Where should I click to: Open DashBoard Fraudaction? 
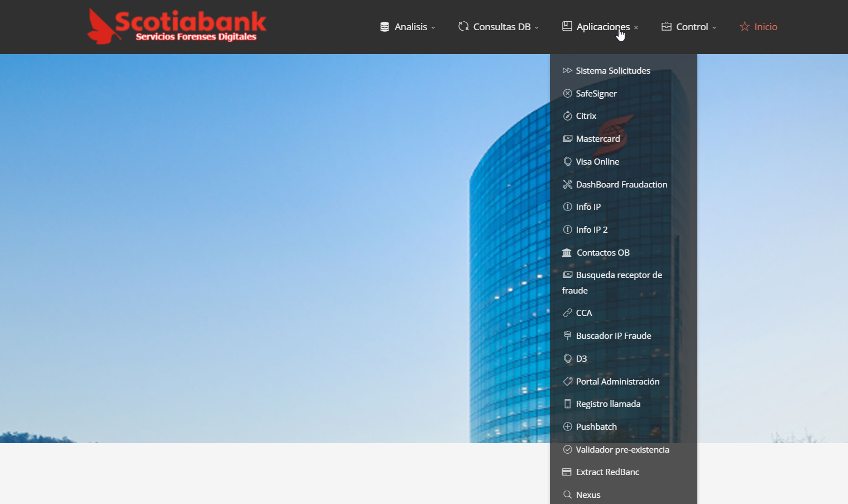pyautogui.click(x=621, y=184)
